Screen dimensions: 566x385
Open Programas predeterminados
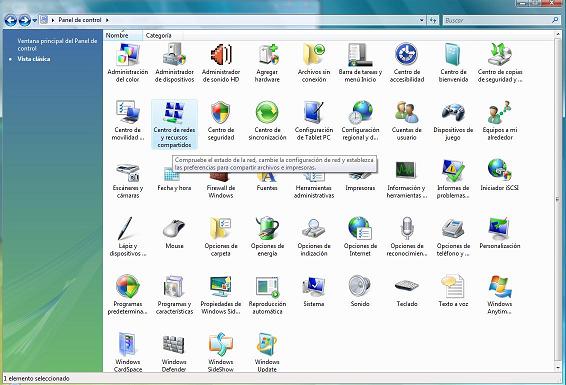127,295
